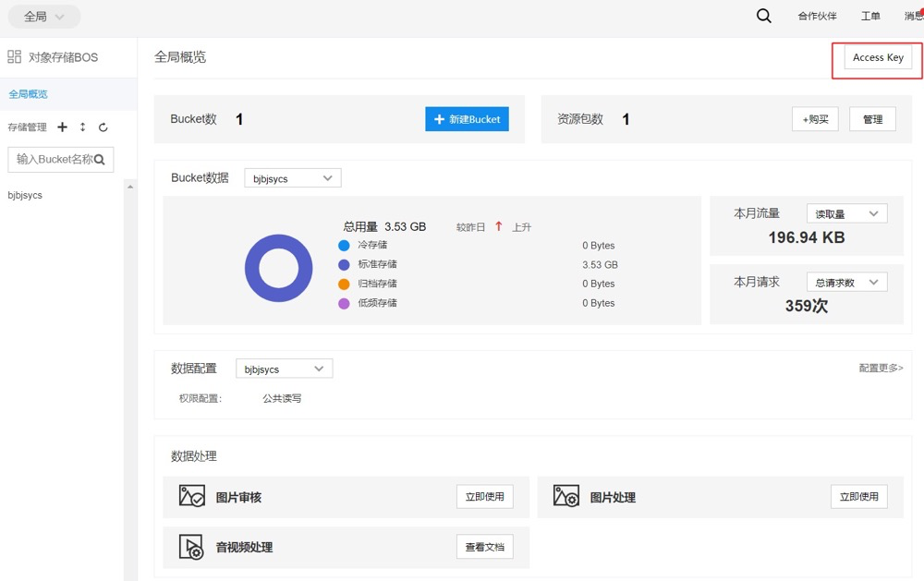
Task: Open 消息 in the top bar
Action: point(914,16)
